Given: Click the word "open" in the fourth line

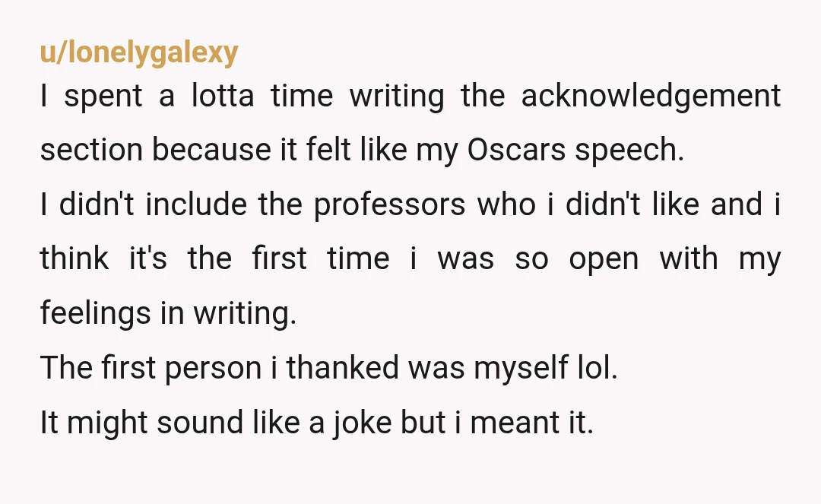Looking at the screenshot, I should pos(604,260).
